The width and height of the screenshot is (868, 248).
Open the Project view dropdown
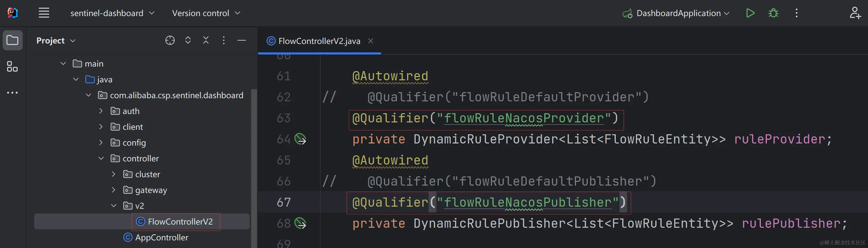tap(56, 41)
